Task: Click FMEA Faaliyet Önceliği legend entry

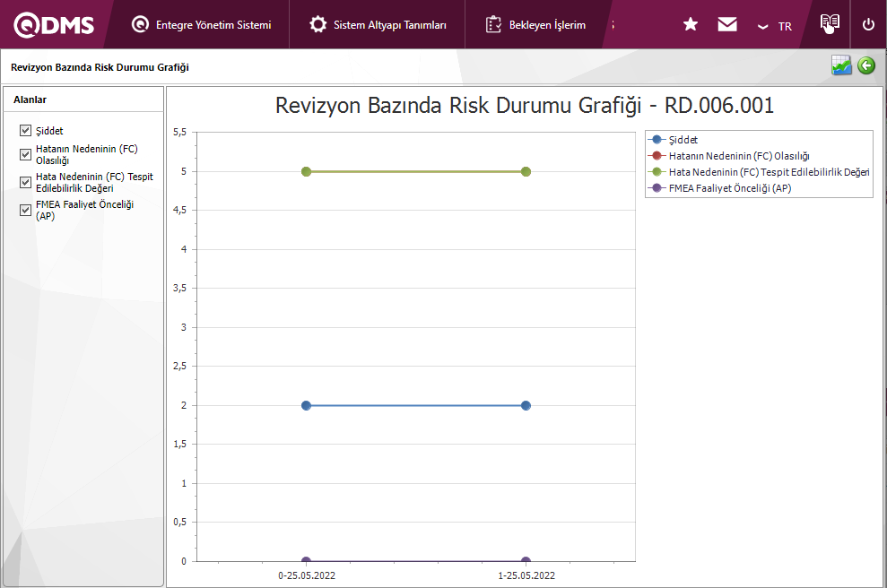Action: pyautogui.click(x=729, y=188)
